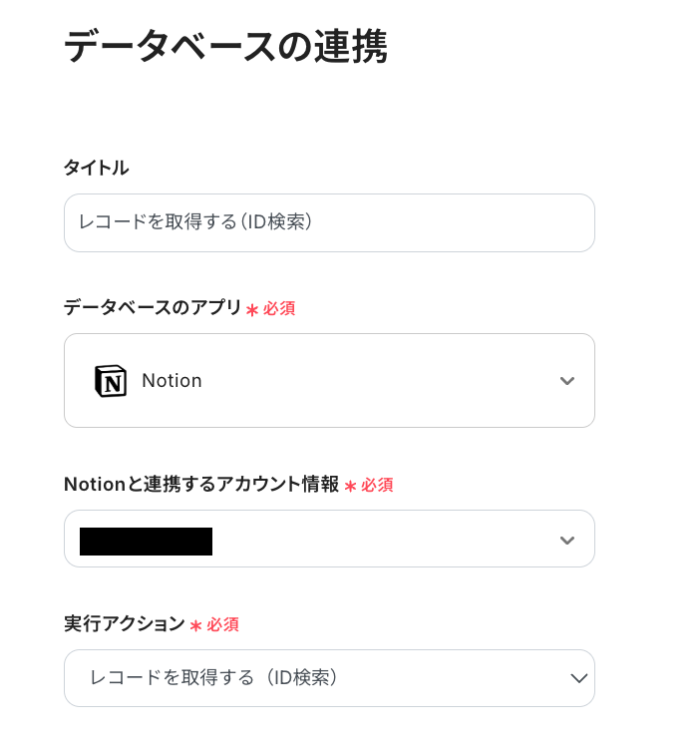Click the arrow in the 実行アクション selector
This screenshot has height=746, width=700.
click(x=578, y=678)
